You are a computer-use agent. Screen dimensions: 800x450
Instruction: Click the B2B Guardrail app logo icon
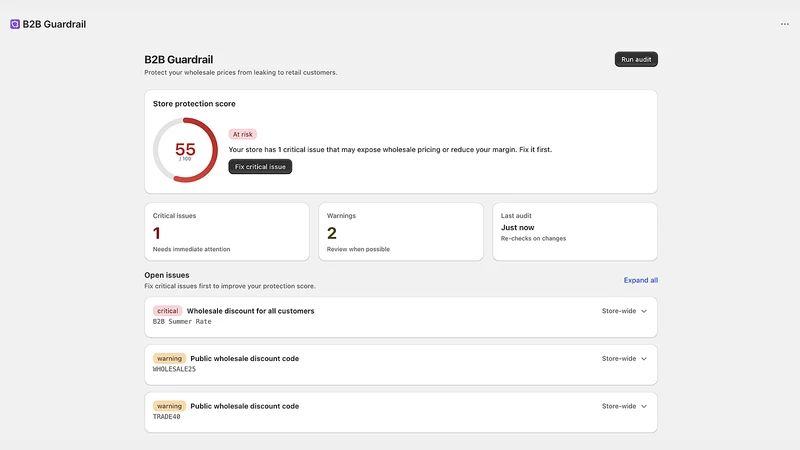point(15,24)
